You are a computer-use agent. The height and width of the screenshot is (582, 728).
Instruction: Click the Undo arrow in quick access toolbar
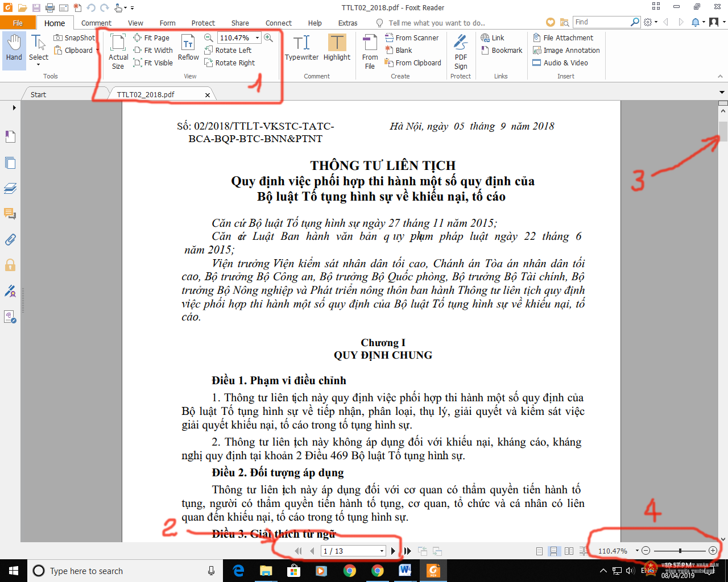(91, 7)
